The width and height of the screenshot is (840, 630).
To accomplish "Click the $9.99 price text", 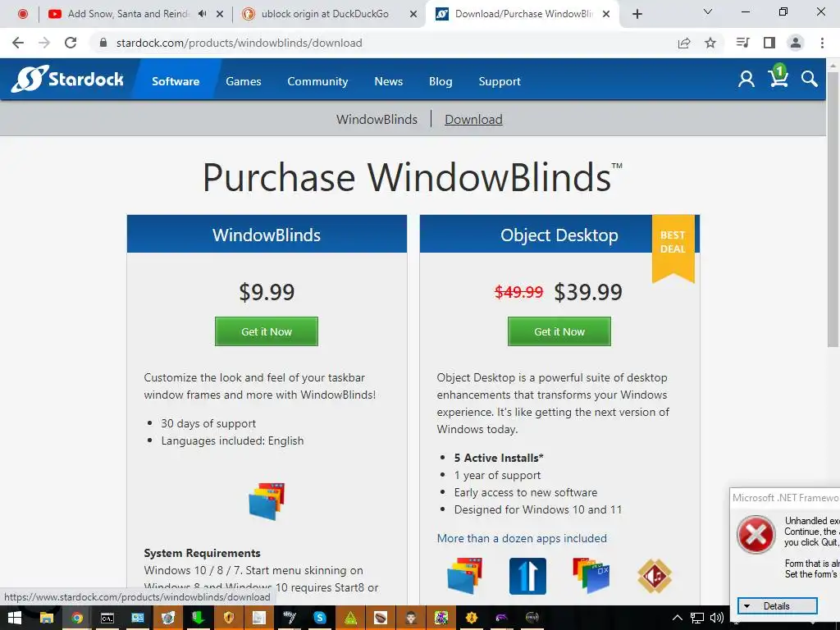I will click(267, 292).
